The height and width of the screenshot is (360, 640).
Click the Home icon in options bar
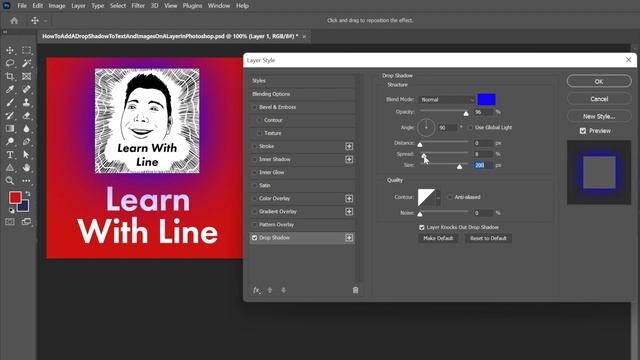14,20
